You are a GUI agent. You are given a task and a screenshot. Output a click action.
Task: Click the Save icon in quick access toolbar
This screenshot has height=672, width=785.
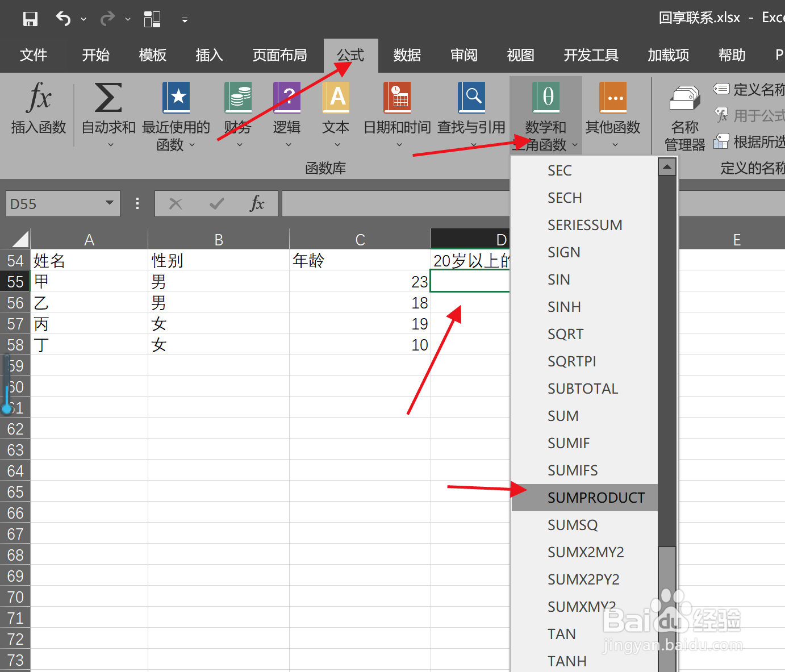point(30,19)
